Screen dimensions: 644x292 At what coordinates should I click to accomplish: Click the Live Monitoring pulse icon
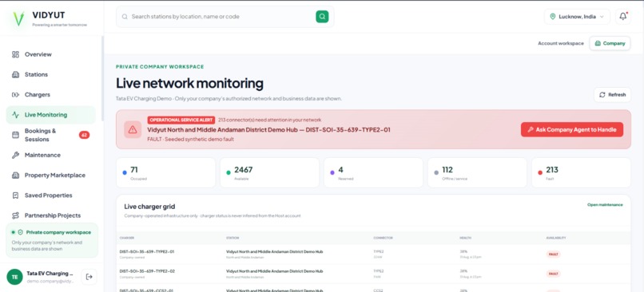pyautogui.click(x=16, y=115)
